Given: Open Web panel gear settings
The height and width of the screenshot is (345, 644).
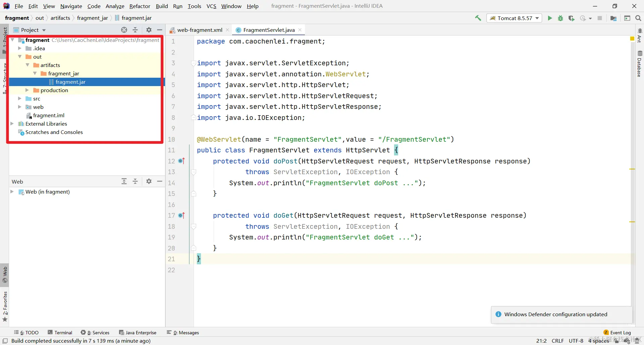Looking at the screenshot, I should (x=149, y=181).
